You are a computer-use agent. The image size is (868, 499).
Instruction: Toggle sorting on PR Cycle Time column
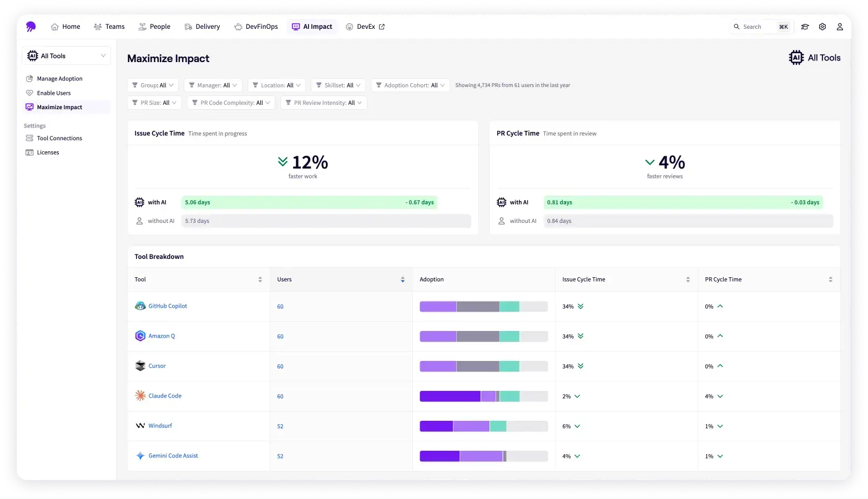830,279
